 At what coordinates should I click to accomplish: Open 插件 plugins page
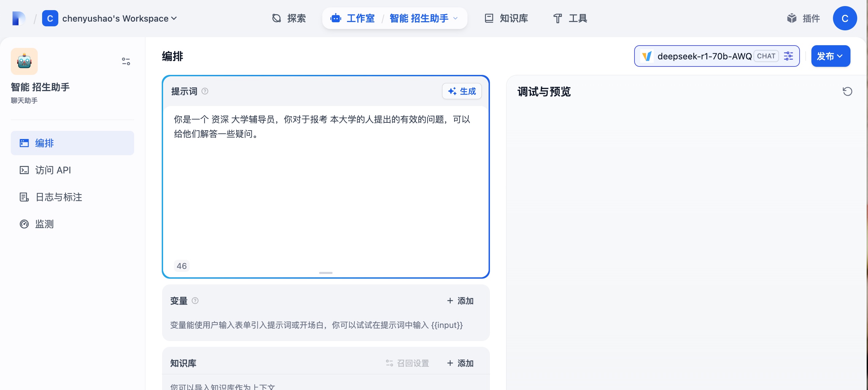[x=803, y=18]
